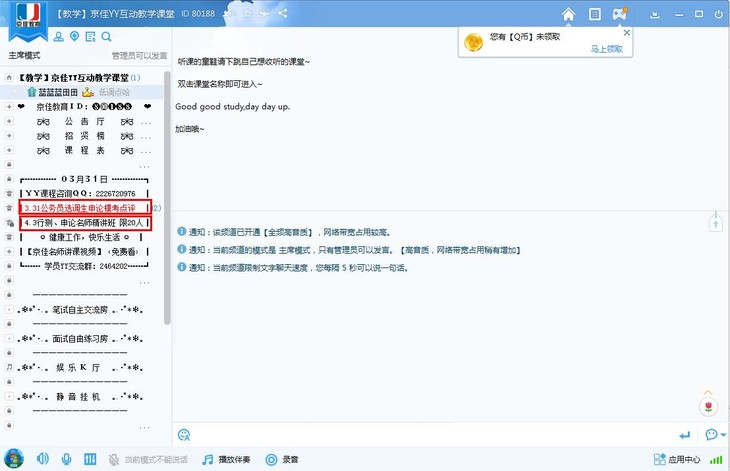This screenshot has height=471, width=730.
Task: Click 管理员可以发言 text
Action: [x=139, y=56]
